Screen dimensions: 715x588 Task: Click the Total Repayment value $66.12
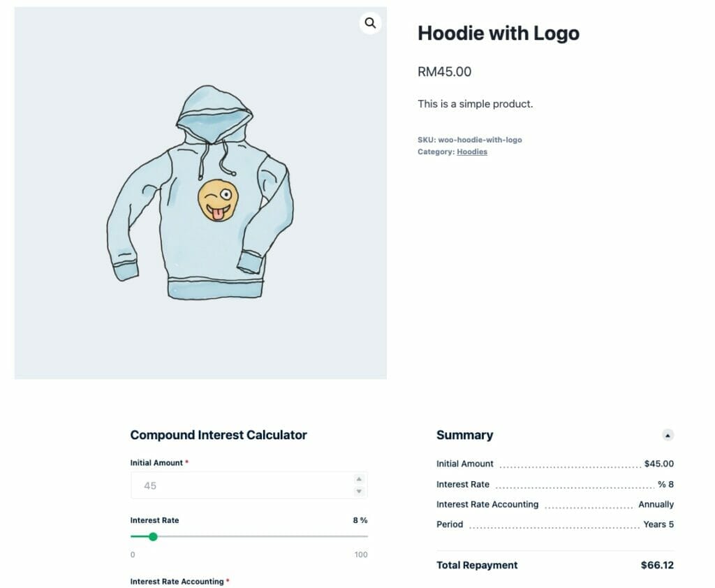tap(656, 566)
